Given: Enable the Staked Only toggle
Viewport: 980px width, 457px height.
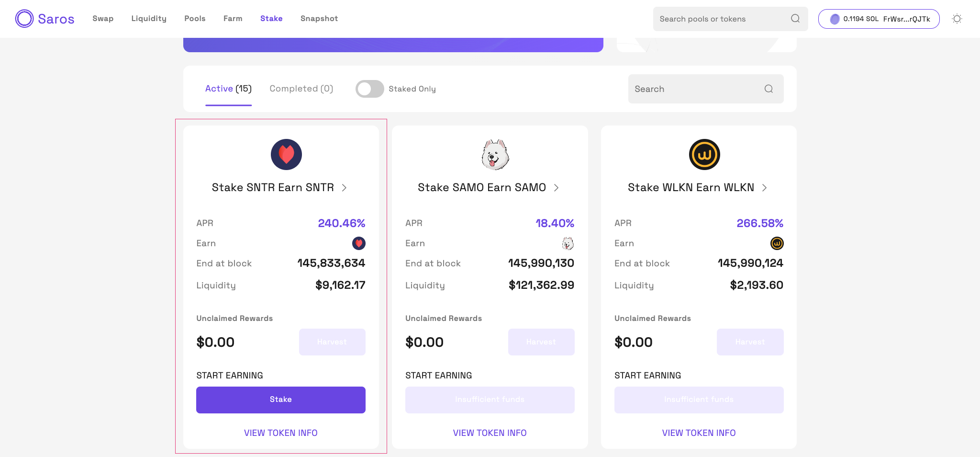Looking at the screenshot, I should [369, 89].
